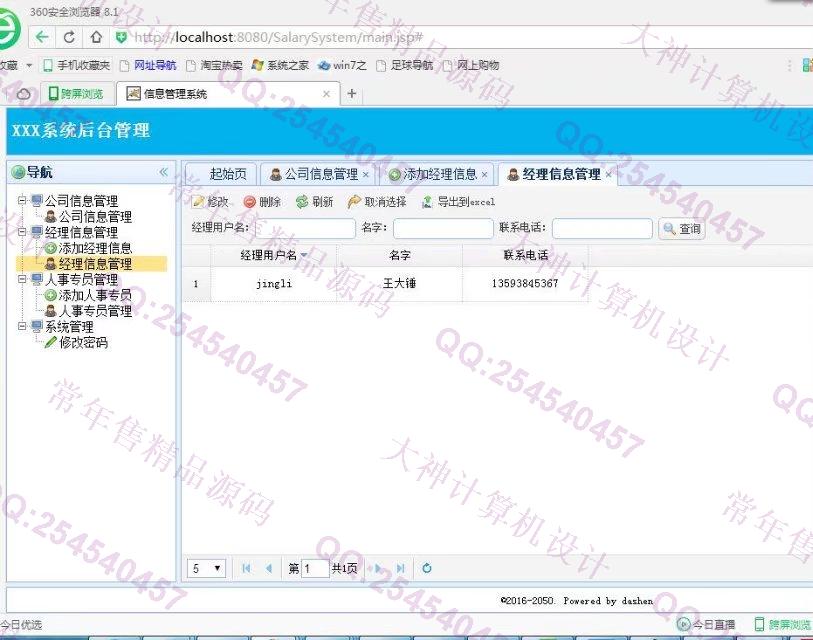The width and height of the screenshot is (813, 640).
Task: Open the win7之 bookmark
Action: (342, 65)
